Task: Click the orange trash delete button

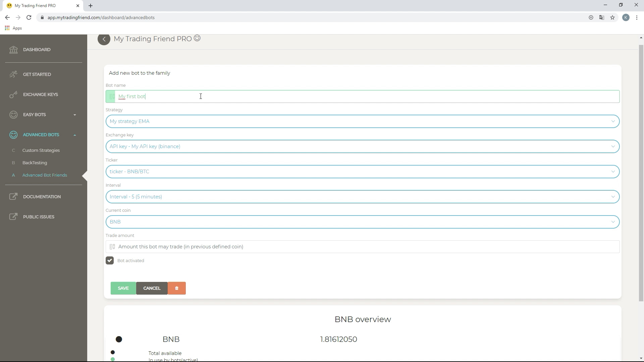Action: [x=177, y=288]
